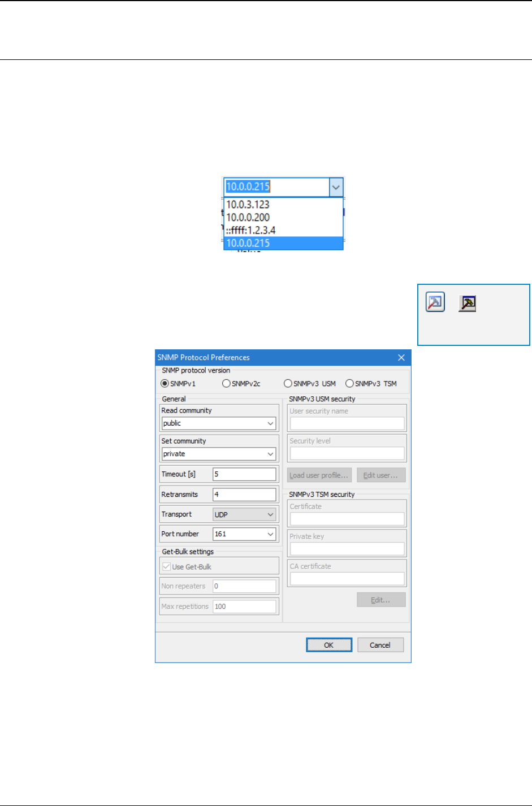This screenshot has height=806, width=532.
Task: Click the dark SNMP preferences hammer icon
Action: (467, 304)
